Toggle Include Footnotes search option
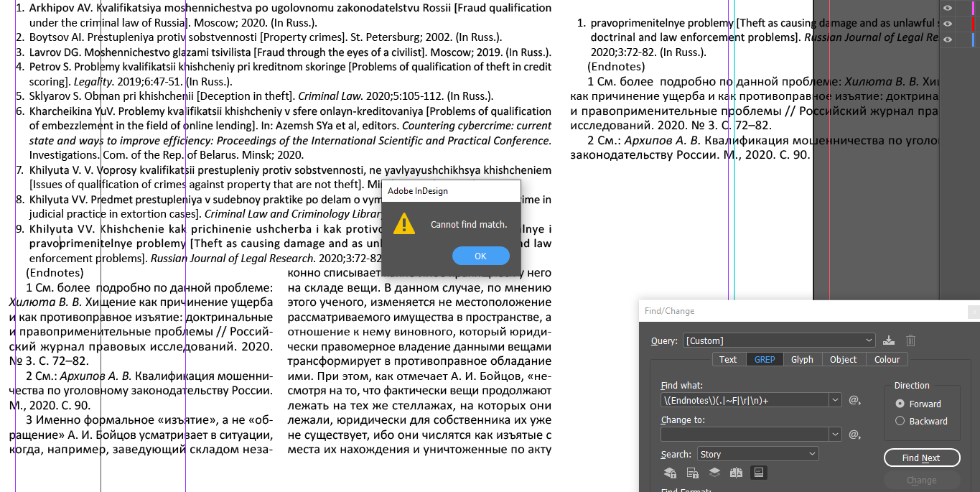This screenshot has height=492, width=980. pyautogui.click(x=758, y=473)
